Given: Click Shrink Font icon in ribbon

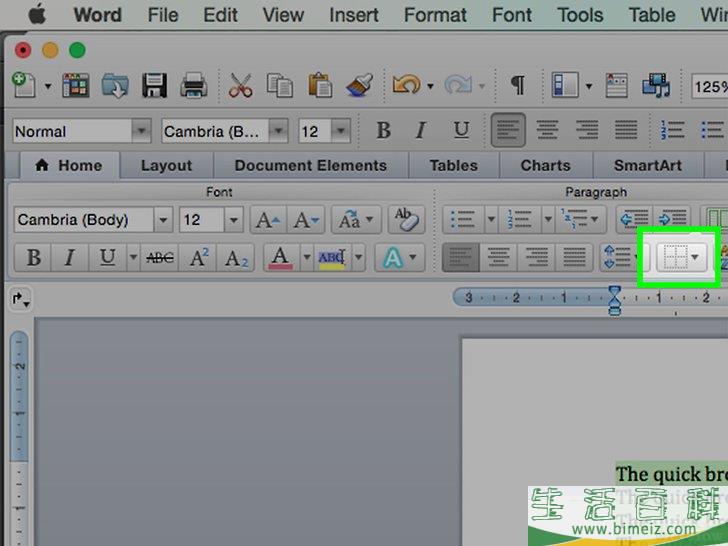Looking at the screenshot, I should (x=306, y=220).
